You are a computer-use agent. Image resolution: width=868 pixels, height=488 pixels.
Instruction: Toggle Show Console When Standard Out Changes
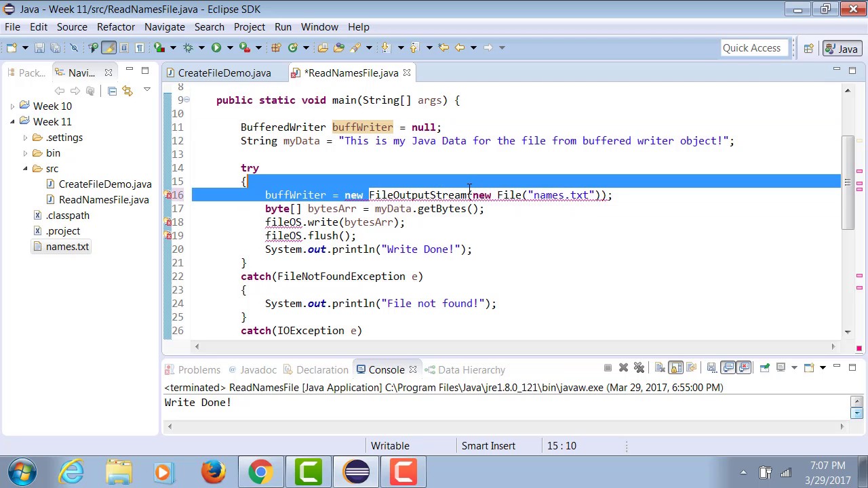click(x=728, y=367)
